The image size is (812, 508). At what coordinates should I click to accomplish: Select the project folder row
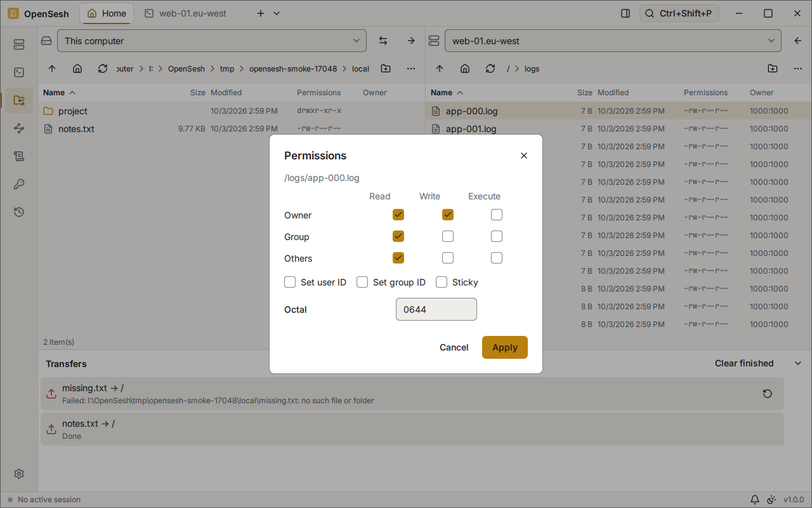pyautogui.click(x=231, y=111)
